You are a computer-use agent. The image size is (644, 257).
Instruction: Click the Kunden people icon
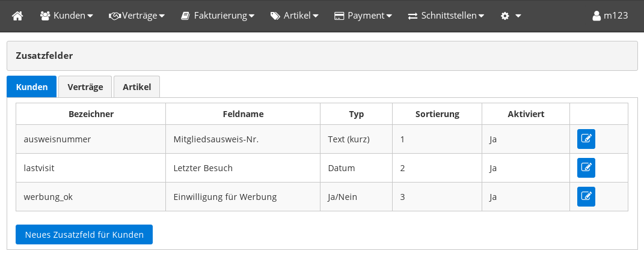click(45, 16)
